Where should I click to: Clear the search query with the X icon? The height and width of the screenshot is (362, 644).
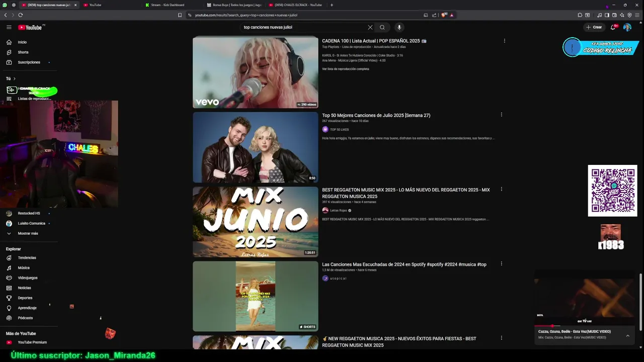pos(370,27)
